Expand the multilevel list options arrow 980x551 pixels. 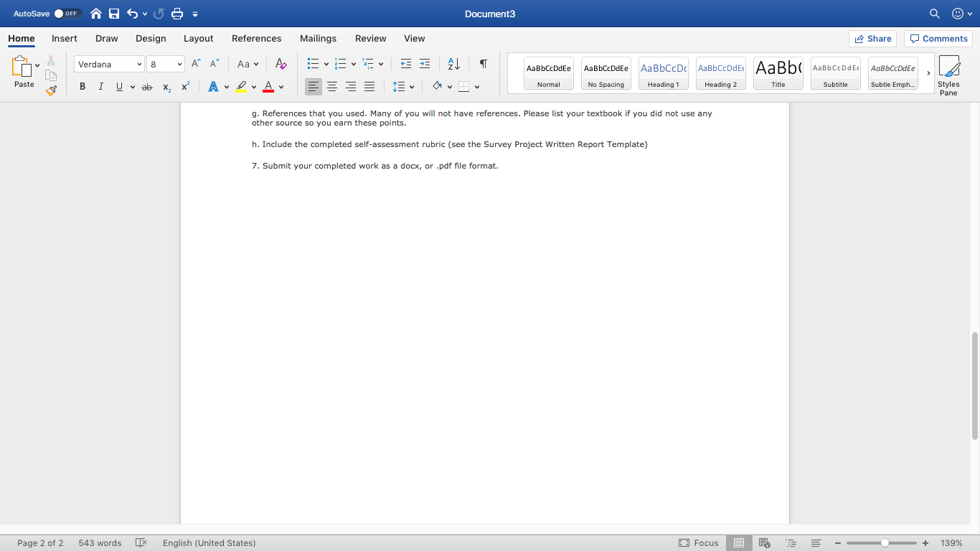tap(381, 64)
